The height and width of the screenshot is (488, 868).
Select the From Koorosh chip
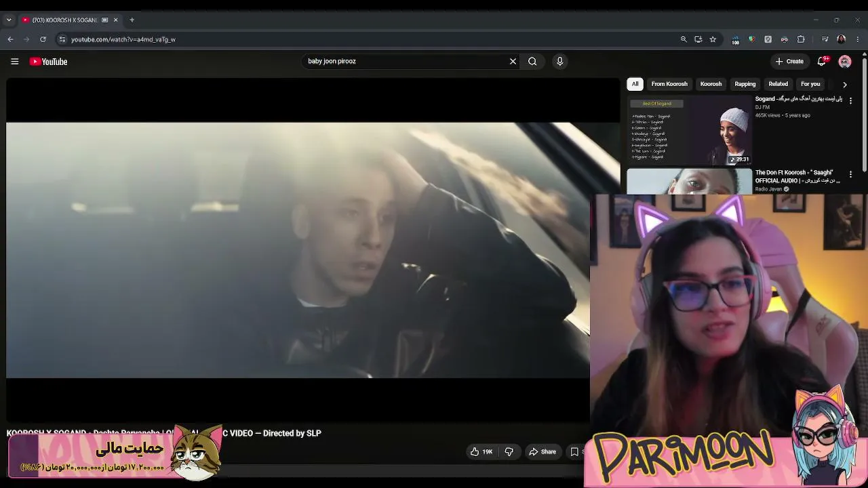(x=669, y=84)
